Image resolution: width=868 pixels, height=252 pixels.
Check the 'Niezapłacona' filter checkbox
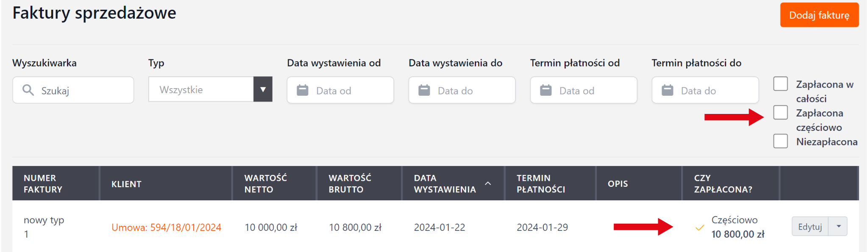tap(780, 141)
